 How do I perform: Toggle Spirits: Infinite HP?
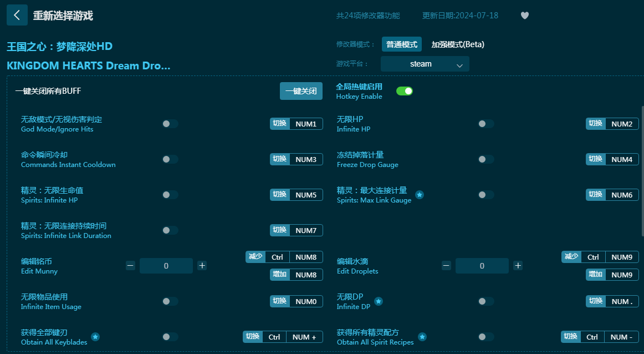point(170,195)
